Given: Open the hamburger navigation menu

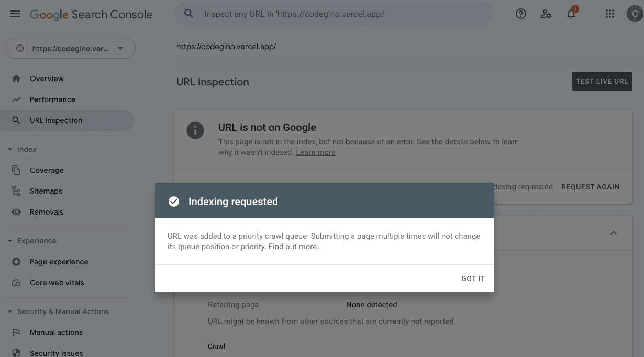Looking at the screenshot, I should click(x=15, y=14).
